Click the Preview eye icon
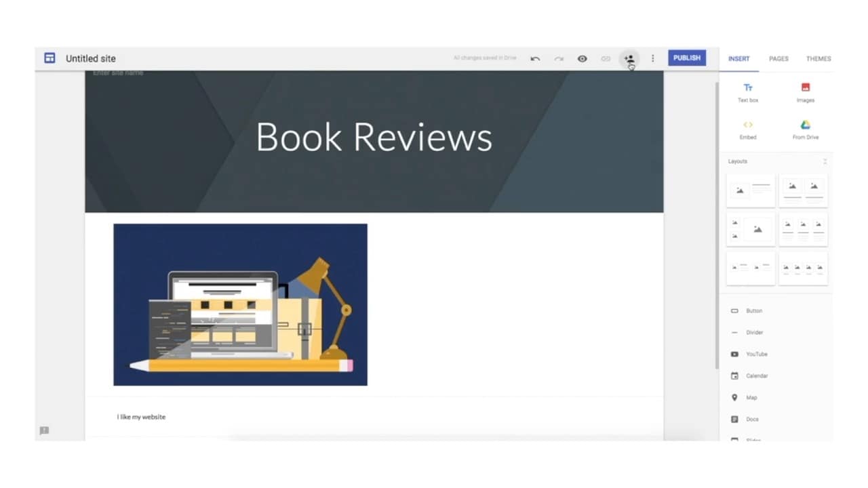Image resolution: width=868 pixels, height=488 pixels. tap(582, 58)
